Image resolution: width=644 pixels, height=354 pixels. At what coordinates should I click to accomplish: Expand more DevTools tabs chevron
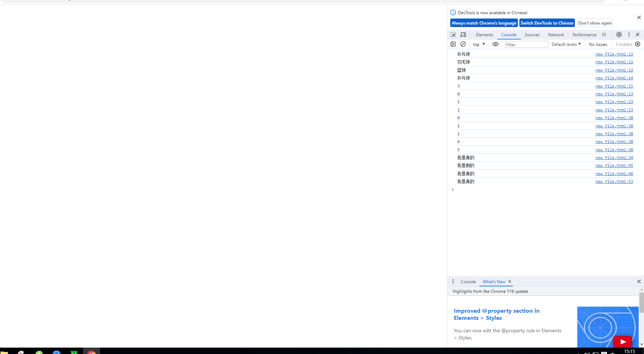pos(604,35)
